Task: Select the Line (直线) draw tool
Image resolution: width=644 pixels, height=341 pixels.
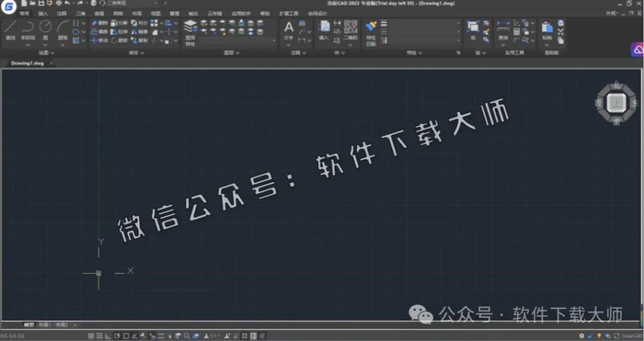Action: pyautogui.click(x=11, y=31)
